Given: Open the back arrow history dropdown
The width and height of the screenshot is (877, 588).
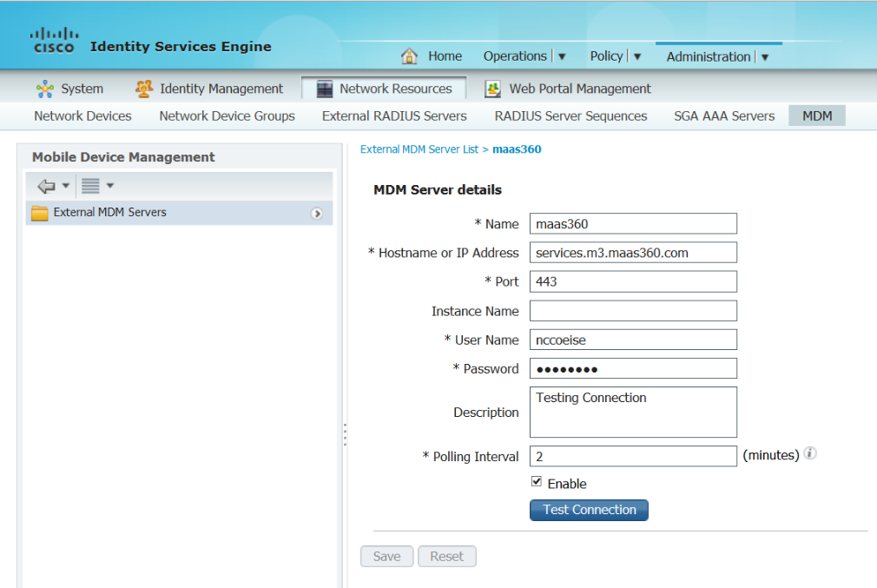Looking at the screenshot, I should (65, 186).
